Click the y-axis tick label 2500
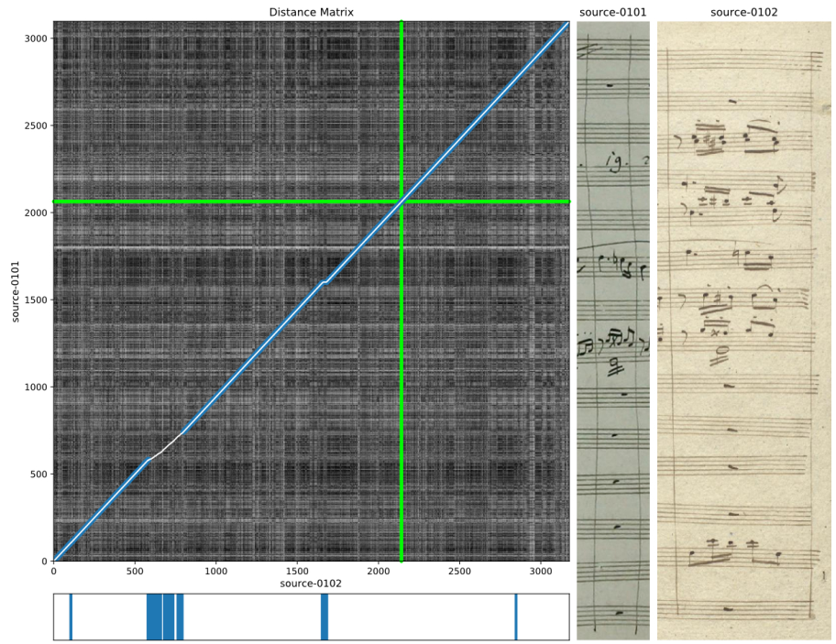836x644 pixels. pyautogui.click(x=36, y=126)
